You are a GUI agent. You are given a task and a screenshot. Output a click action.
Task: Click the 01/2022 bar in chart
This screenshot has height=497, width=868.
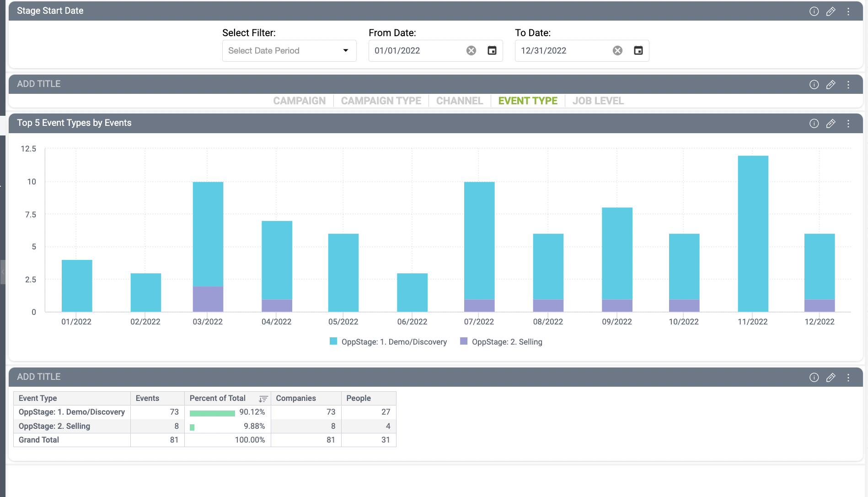tap(77, 286)
